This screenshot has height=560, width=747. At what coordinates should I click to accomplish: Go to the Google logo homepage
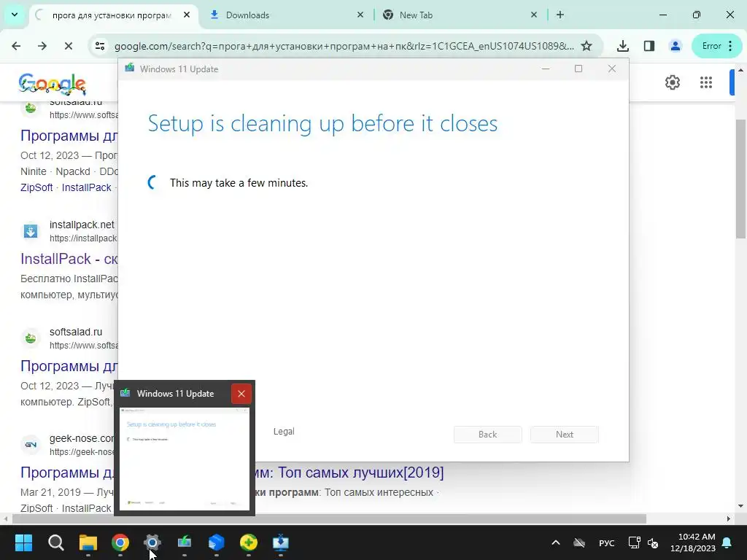(53, 85)
